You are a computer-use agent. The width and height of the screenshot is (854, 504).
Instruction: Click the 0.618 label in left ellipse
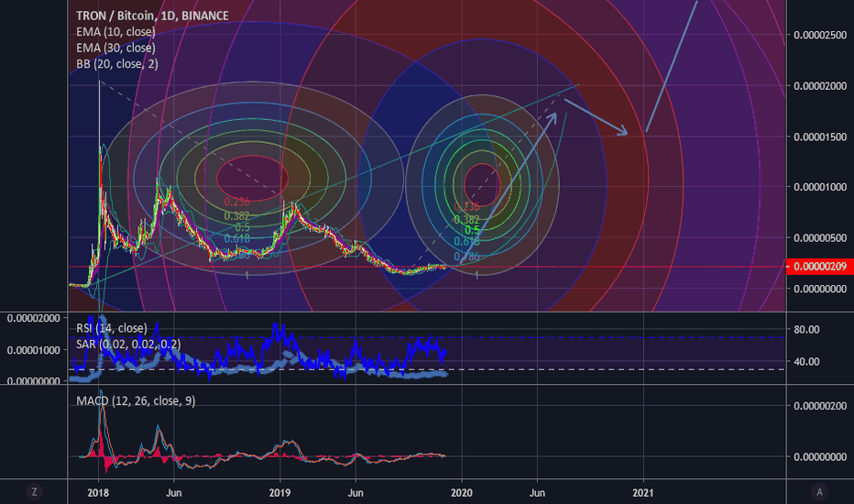pyautogui.click(x=237, y=238)
